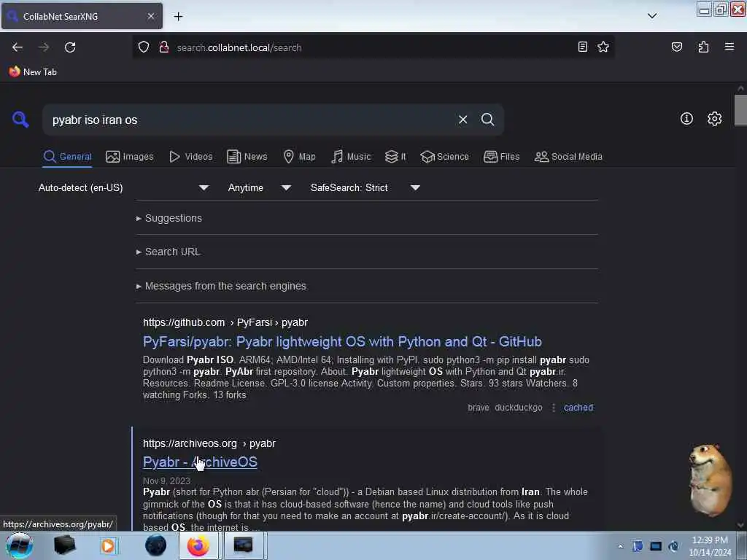
Task: Select the General category tab
Action: click(x=67, y=157)
